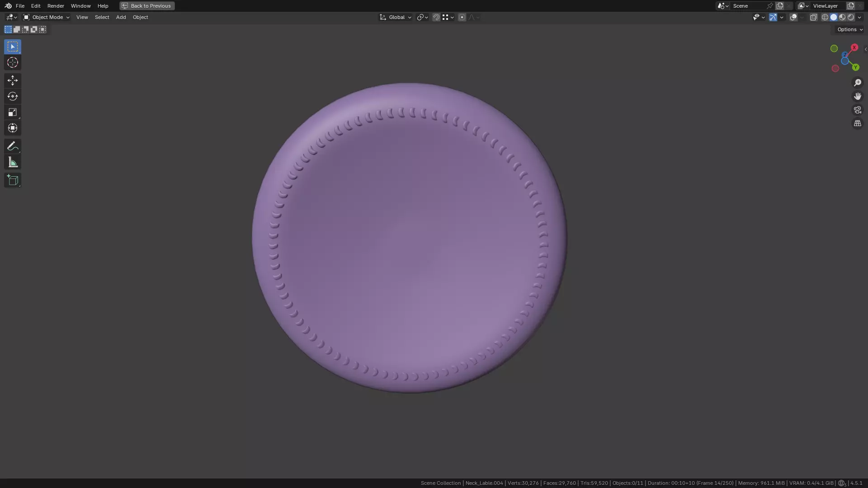Viewport: 868px width, 488px height.
Task: Activate the 3D Cursor tool
Action: coord(12,62)
